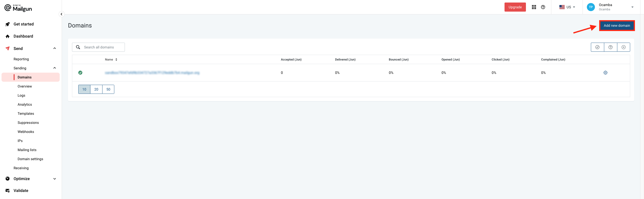Open the sandbox domain's settings gear
The width and height of the screenshot is (644, 199).
(605, 73)
